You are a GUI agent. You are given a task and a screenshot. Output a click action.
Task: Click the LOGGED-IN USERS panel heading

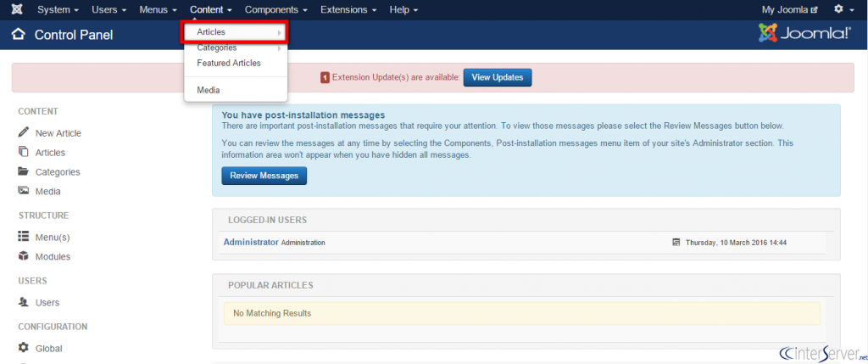tap(267, 220)
